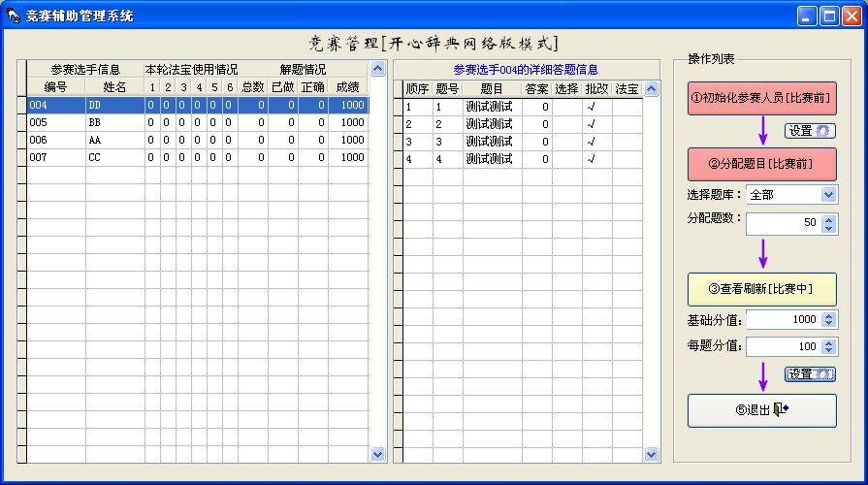Click name cell DD

click(115, 105)
